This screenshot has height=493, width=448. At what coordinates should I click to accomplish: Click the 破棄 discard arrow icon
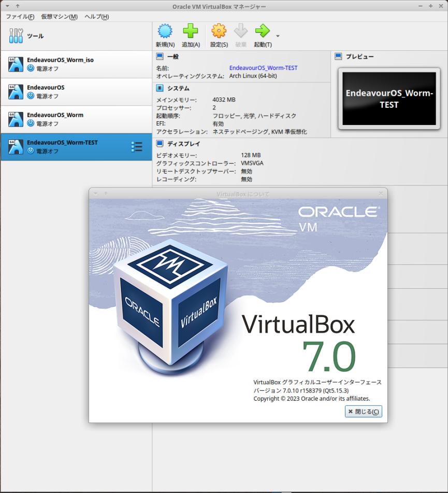pos(241,31)
